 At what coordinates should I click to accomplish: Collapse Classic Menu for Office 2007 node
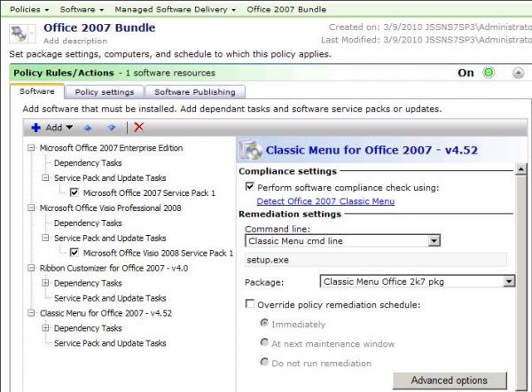coord(31,313)
